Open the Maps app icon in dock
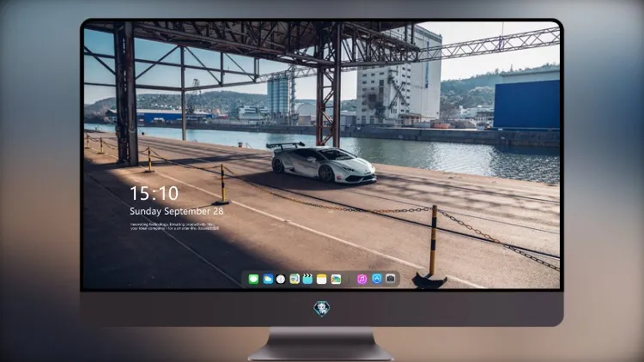The width and height of the screenshot is (644, 362). [x=295, y=279]
